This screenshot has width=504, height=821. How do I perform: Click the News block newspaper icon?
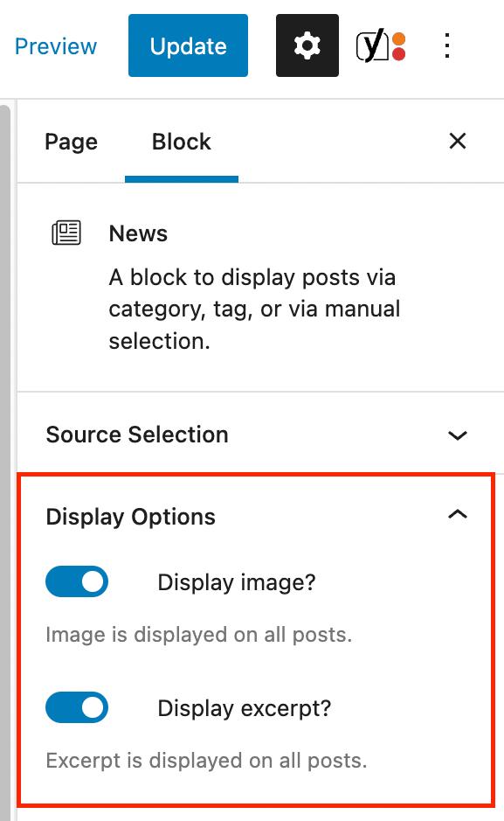(x=66, y=233)
